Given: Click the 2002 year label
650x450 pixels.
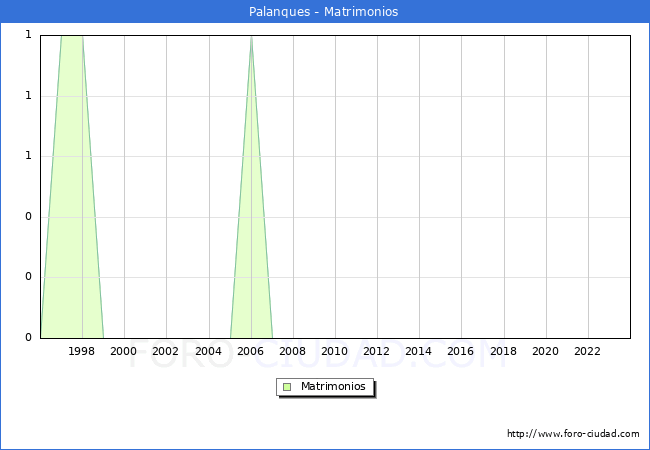Looking at the screenshot, I should click(166, 351).
